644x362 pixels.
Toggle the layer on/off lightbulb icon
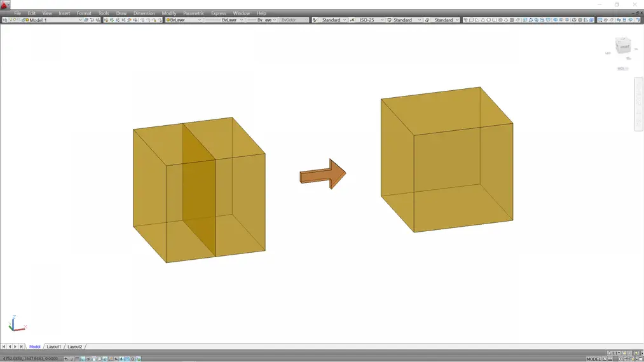pyautogui.click(x=10, y=20)
